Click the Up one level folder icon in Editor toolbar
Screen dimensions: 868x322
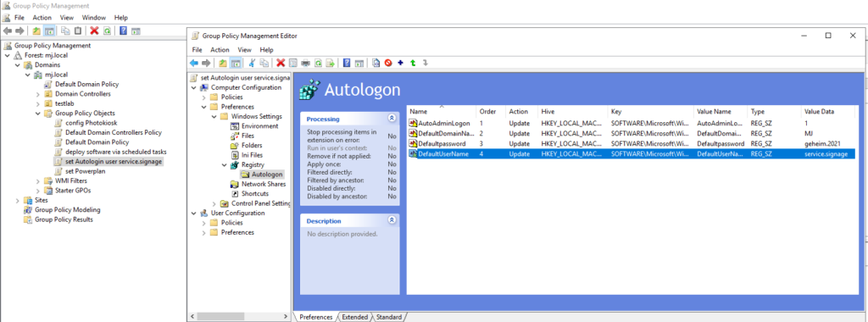223,63
